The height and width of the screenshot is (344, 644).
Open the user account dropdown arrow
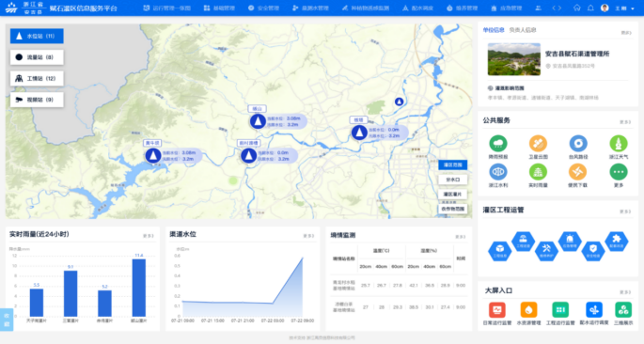coord(633,8)
